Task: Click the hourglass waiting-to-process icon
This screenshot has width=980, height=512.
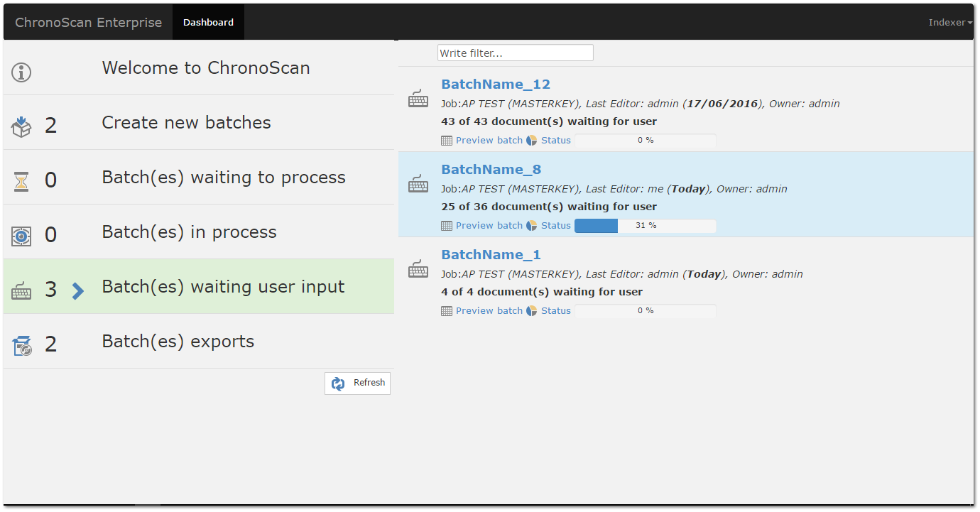Action: pos(21,181)
